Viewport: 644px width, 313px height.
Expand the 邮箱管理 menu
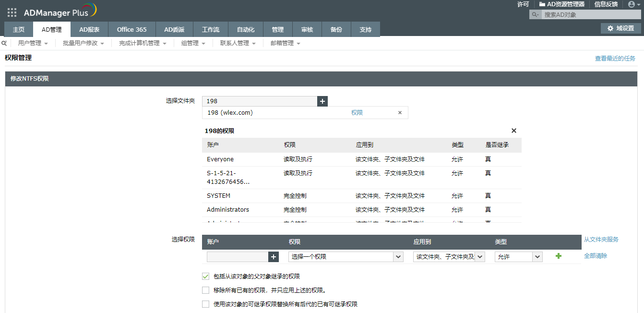click(x=286, y=43)
